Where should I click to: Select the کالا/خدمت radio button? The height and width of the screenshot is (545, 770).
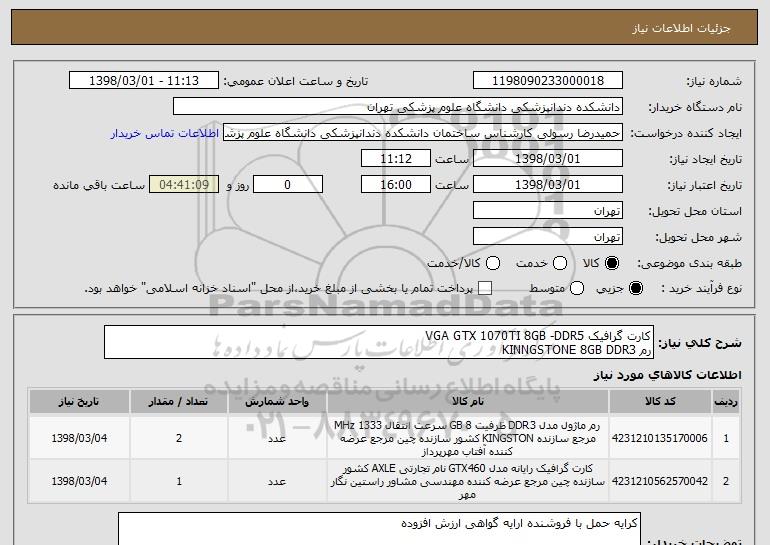tap(493, 263)
